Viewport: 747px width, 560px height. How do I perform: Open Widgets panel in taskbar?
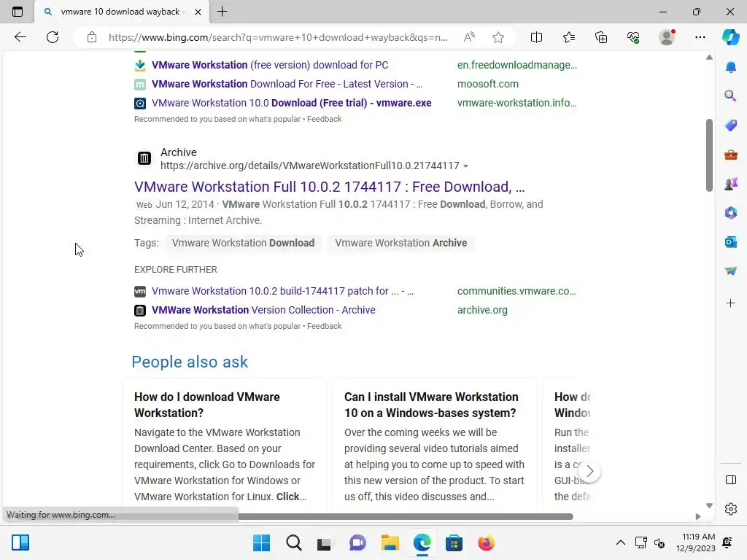pos(20,542)
